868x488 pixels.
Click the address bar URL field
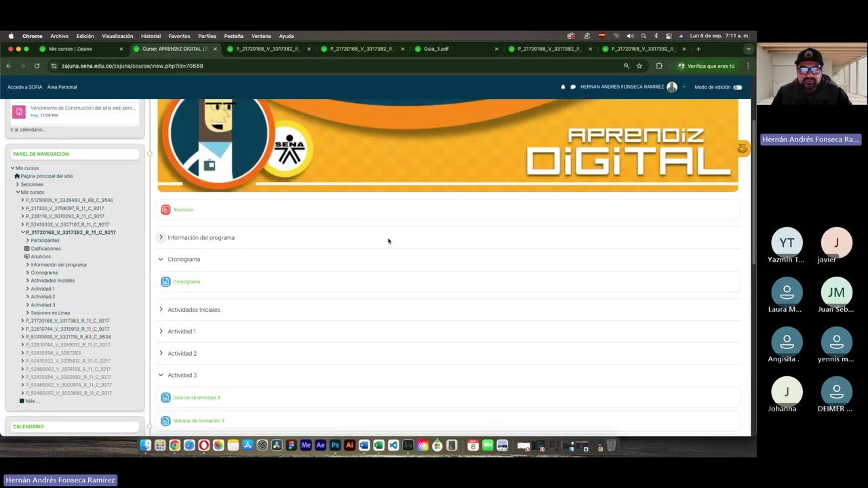coord(339,66)
